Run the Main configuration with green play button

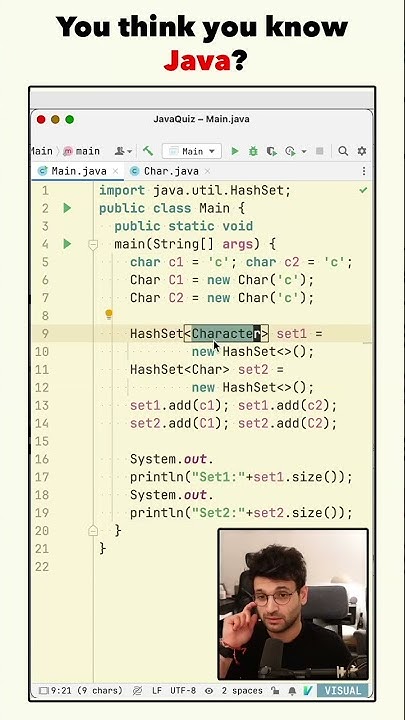coord(235,151)
